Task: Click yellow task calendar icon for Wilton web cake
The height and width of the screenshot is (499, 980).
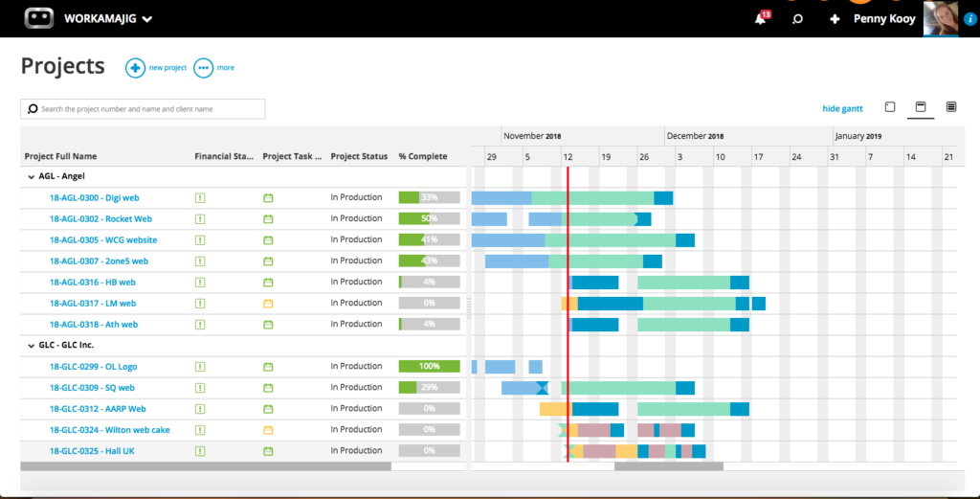Action: pyautogui.click(x=268, y=430)
